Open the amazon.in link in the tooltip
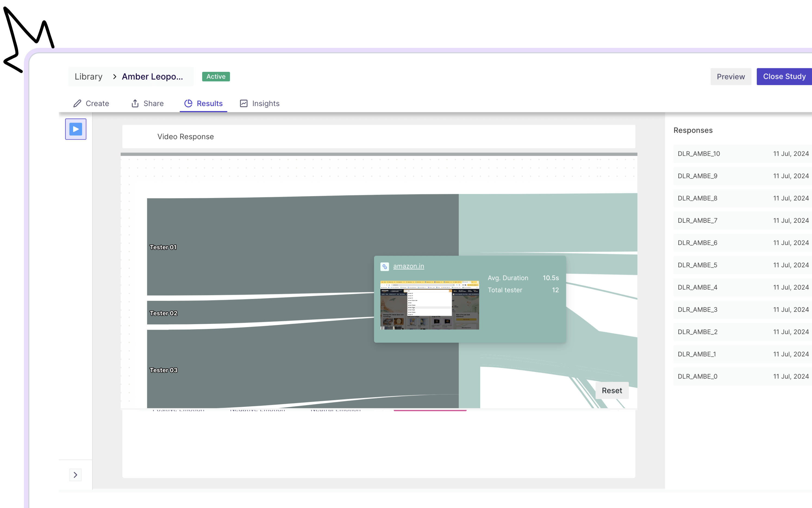 [x=408, y=266]
